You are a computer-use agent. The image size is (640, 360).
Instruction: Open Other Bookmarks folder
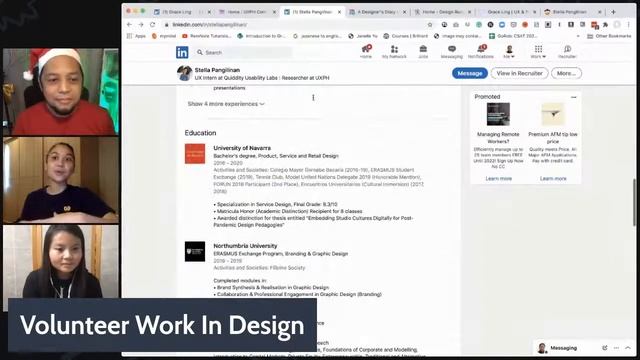[609, 36]
